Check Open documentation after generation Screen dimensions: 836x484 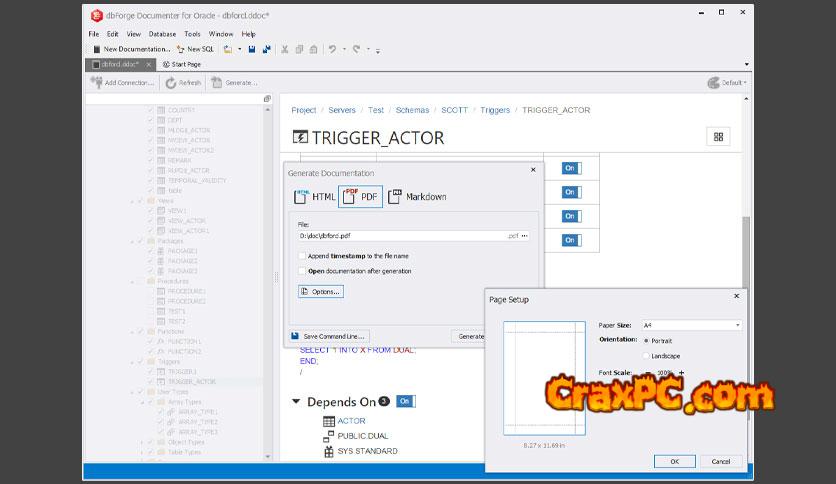303,271
